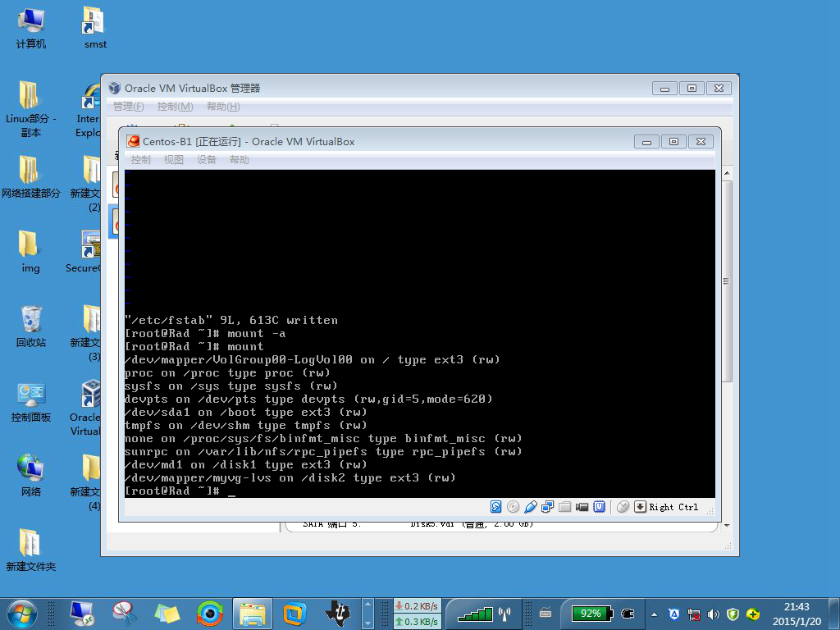The height and width of the screenshot is (630, 840).
Task: Click the file explorer taskbar button
Action: pos(253,614)
